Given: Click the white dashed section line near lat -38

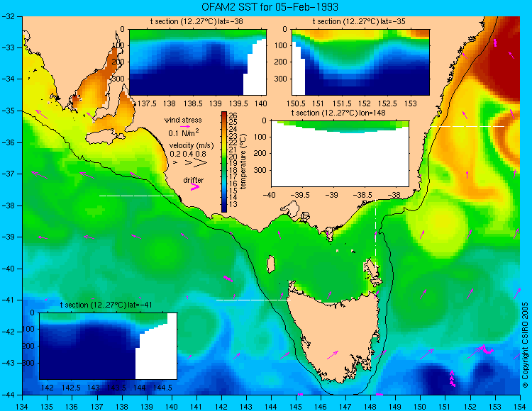Looking at the screenshot, I should (136, 196).
